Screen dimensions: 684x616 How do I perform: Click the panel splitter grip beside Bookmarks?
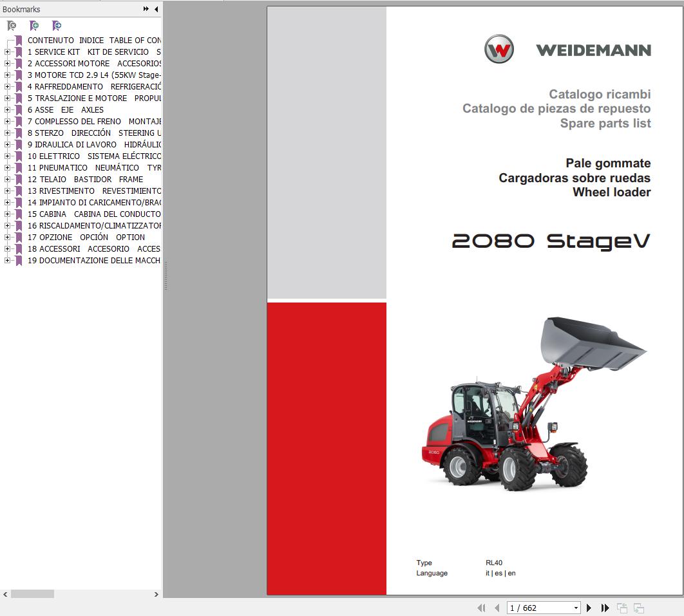[x=166, y=276]
